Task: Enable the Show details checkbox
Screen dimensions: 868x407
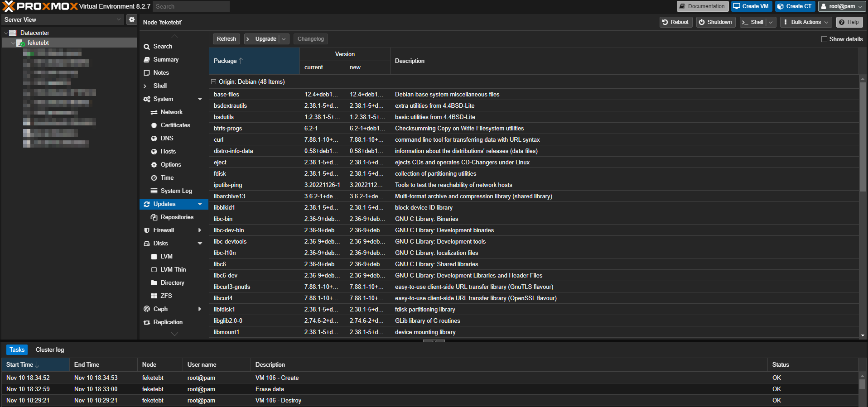Action: click(x=824, y=39)
